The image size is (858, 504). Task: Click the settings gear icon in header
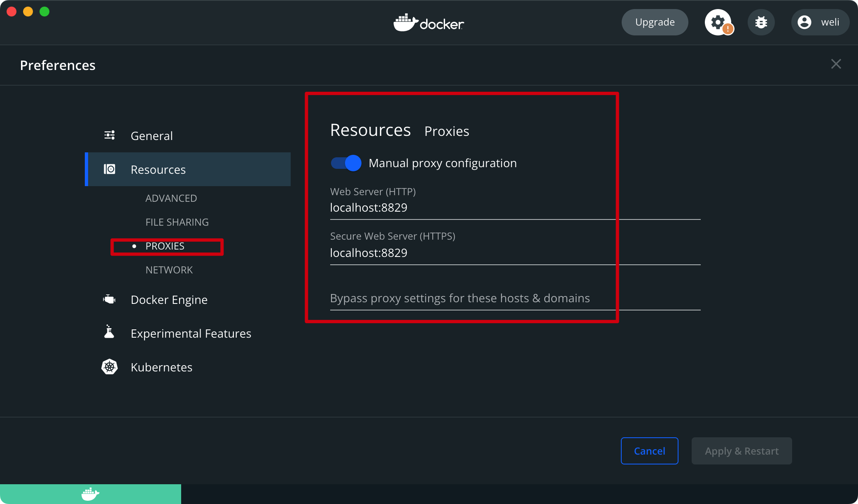click(718, 22)
